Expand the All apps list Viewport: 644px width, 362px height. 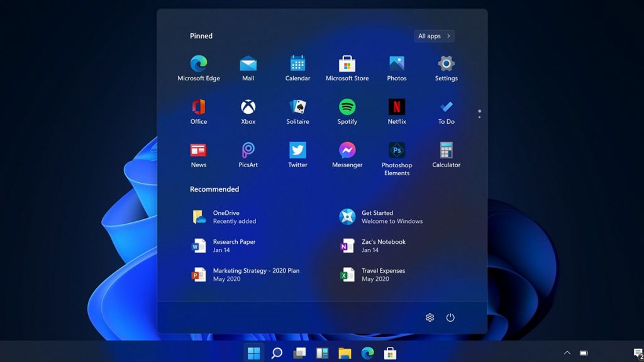coord(433,36)
